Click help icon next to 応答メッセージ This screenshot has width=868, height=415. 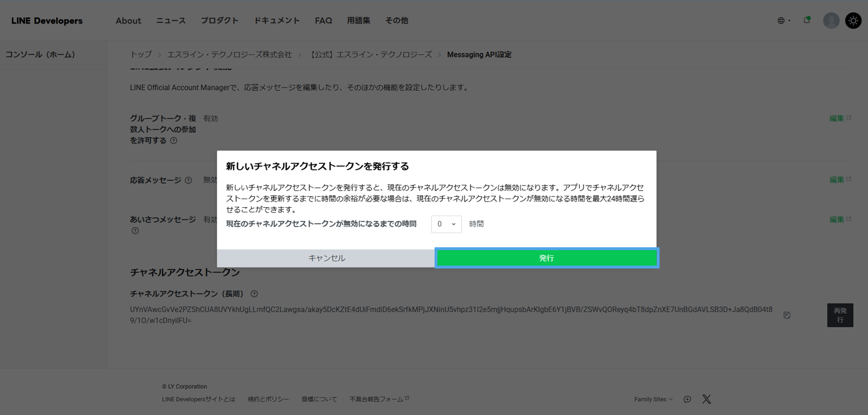click(188, 180)
